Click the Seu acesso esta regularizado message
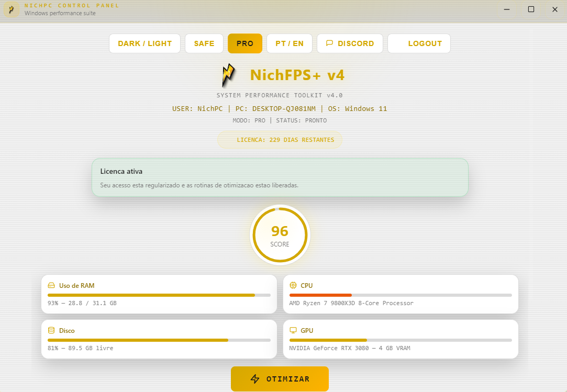The height and width of the screenshot is (392, 567). tap(199, 185)
